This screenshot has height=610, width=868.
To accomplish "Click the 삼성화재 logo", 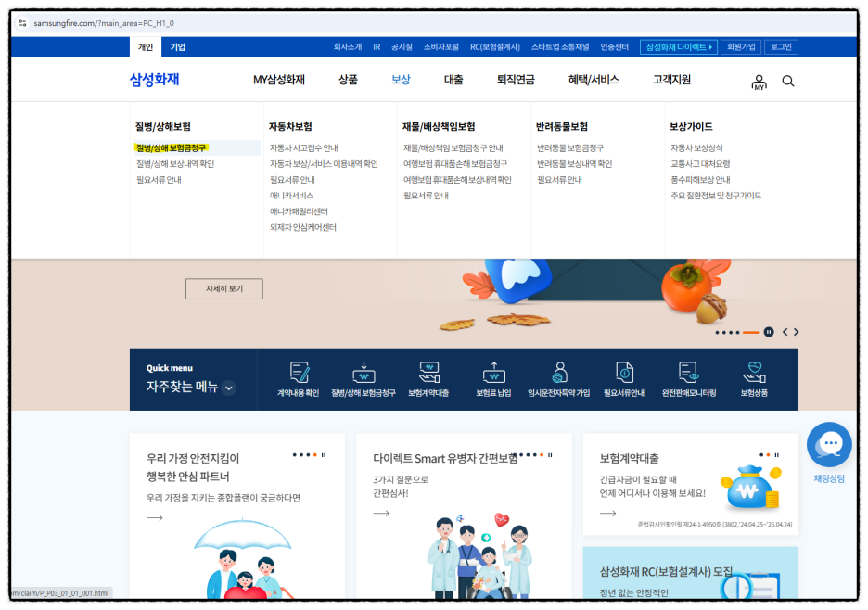I will point(155,80).
